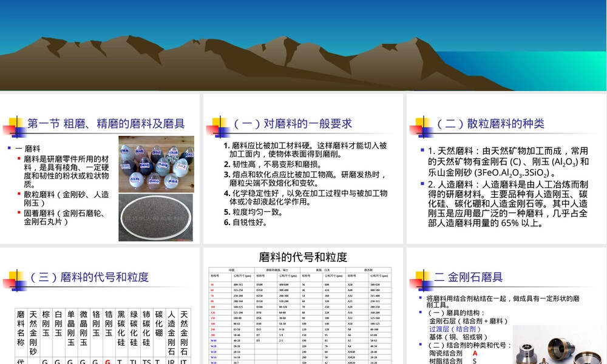Click the blue text 过渡层(结合剂)

point(455,329)
